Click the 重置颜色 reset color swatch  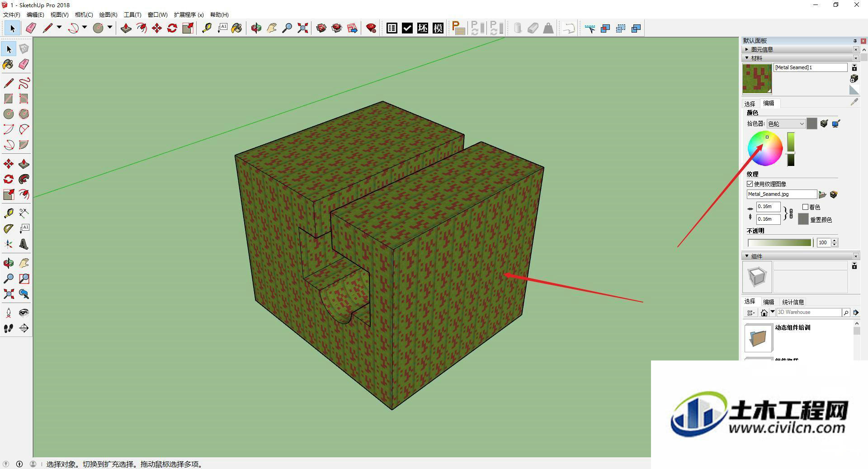[803, 219]
